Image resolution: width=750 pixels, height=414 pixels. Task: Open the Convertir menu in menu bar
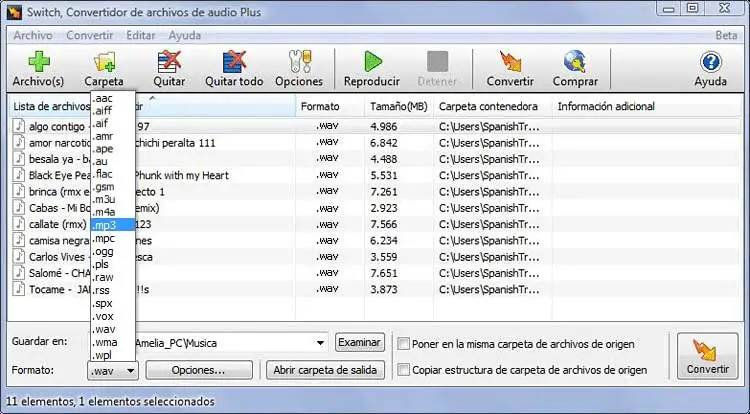89,35
